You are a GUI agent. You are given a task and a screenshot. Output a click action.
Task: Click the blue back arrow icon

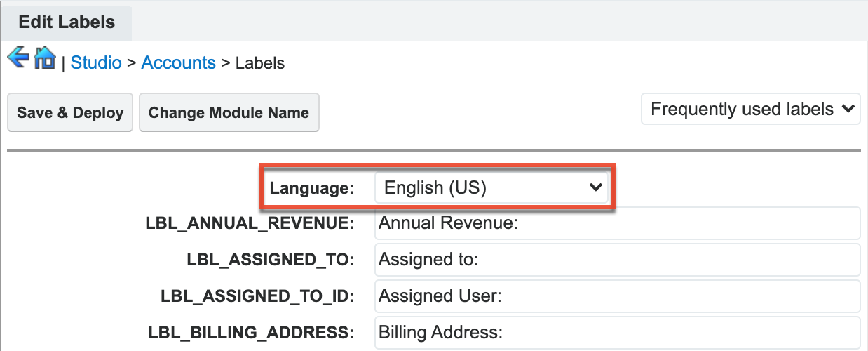(x=18, y=58)
